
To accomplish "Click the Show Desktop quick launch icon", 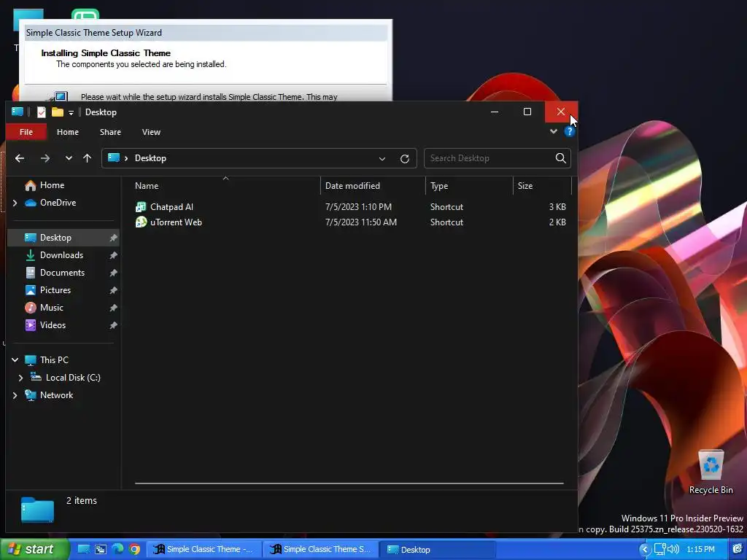I will pos(83,550).
